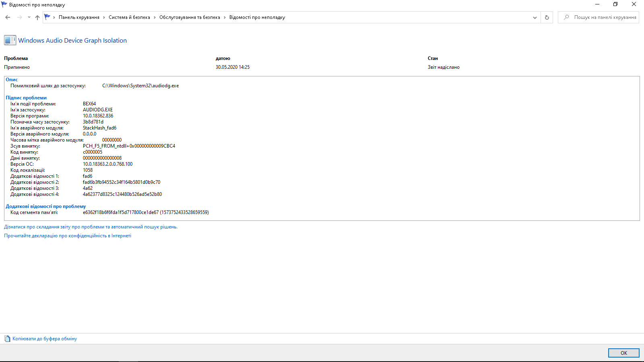Viewport: 644px width, 362px height.
Task: Click the control panel search field
Action: [x=599, y=17]
